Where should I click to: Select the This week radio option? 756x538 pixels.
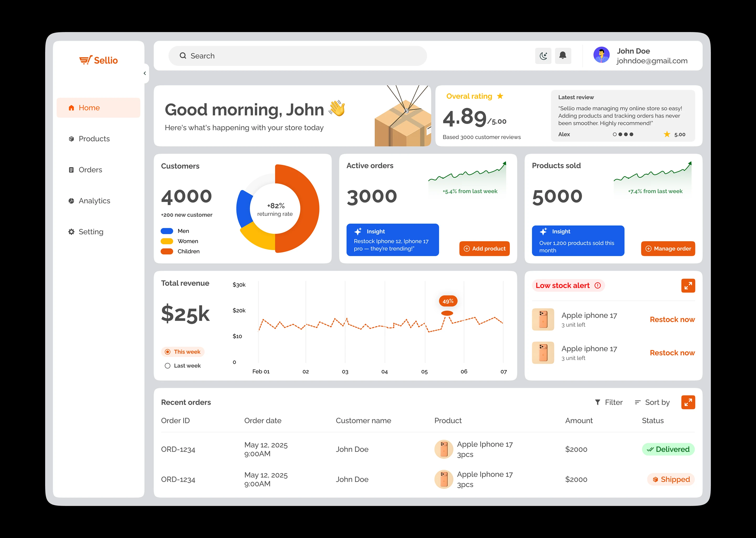click(x=168, y=352)
